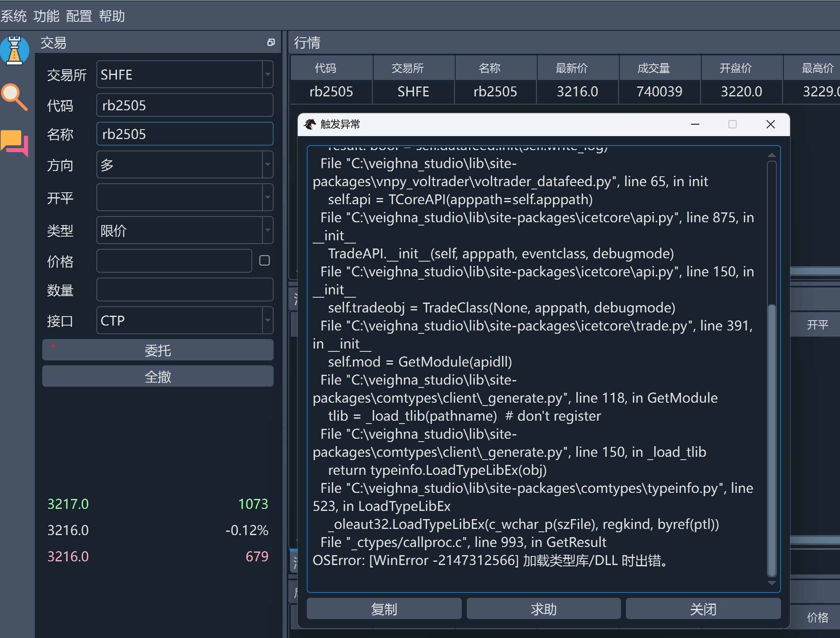This screenshot has width=840, height=638.
Task: Click the 最高价 column header
Action: (812, 68)
